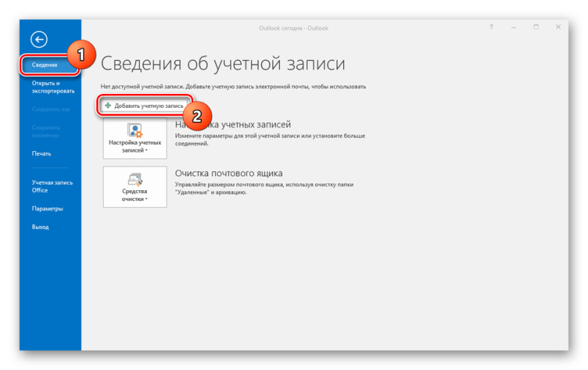588x370 pixels.
Task: Open the Сведения tab in sidebar
Action: point(50,65)
